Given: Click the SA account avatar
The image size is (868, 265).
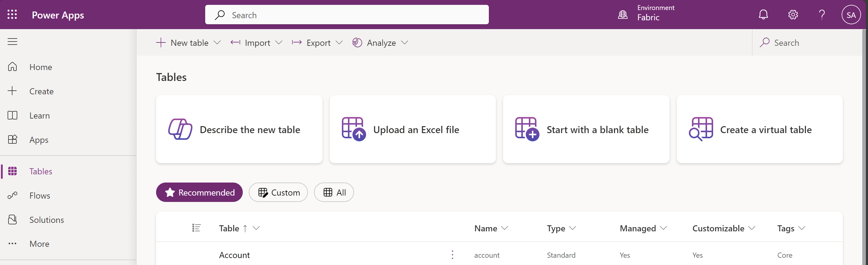Looking at the screenshot, I should click(851, 15).
